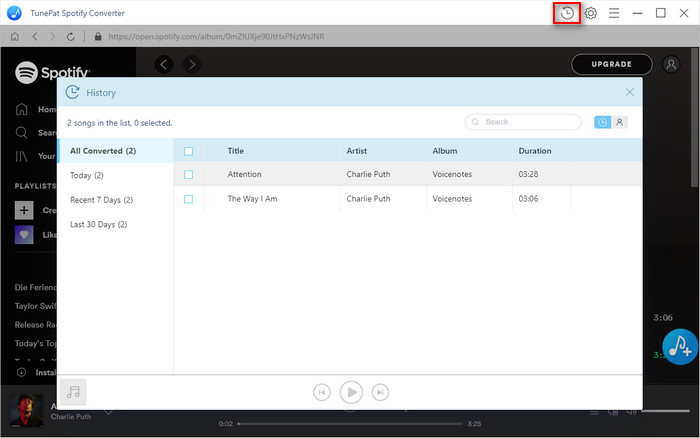Open the Taylor Swift playlist in sidebar
Screen dimensions: 700x438
click(x=36, y=306)
